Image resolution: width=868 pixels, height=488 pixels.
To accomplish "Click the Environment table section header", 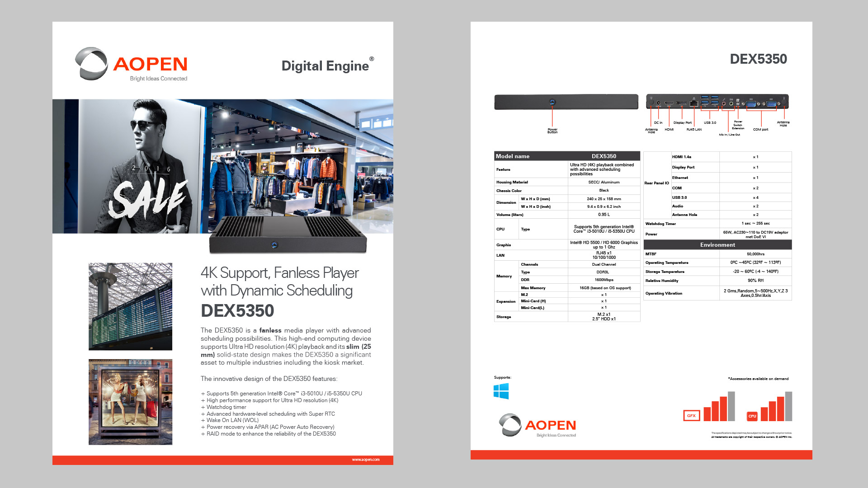I will [x=717, y=245].
